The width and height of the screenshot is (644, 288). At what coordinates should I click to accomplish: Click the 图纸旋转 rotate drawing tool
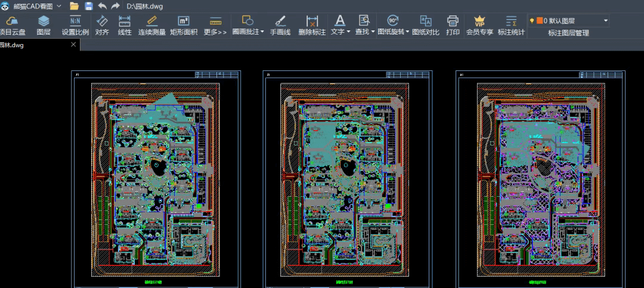pos(391,26)
